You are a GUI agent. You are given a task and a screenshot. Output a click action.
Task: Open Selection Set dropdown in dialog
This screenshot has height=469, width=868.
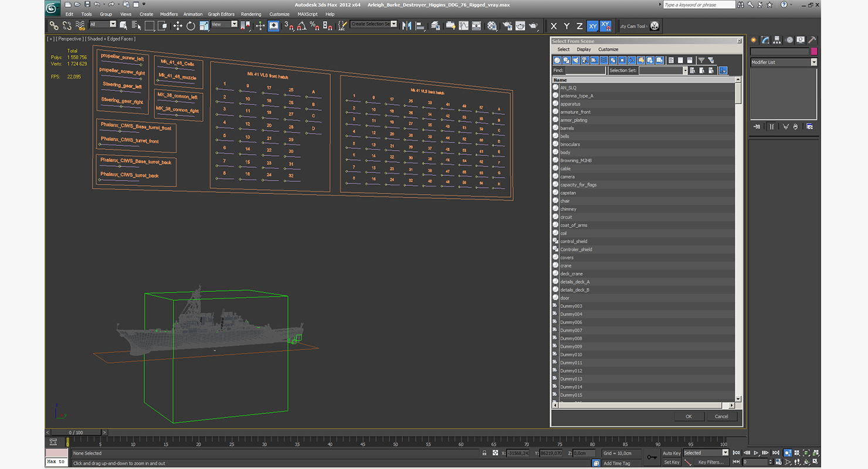coord(663,70)
